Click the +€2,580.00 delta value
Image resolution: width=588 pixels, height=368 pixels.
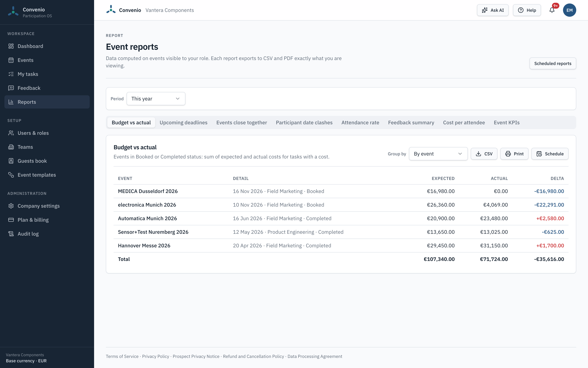click(550, 218)
